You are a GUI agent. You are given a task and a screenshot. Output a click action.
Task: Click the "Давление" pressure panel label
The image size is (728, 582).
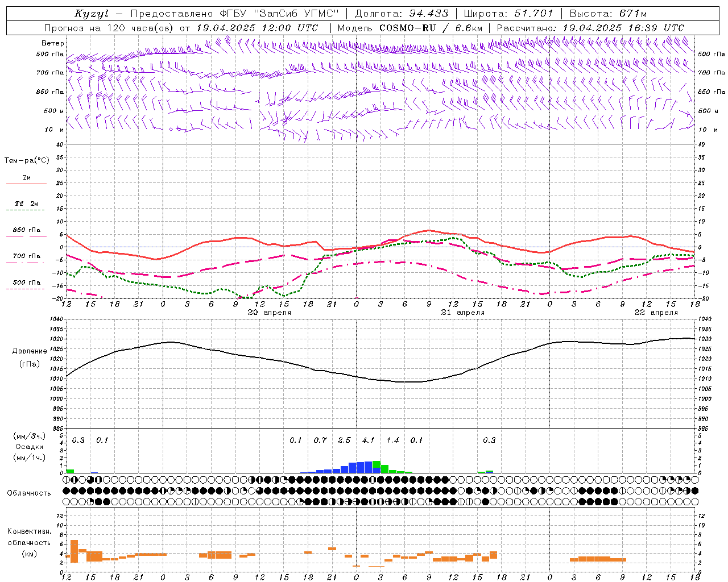click(30, 351)
